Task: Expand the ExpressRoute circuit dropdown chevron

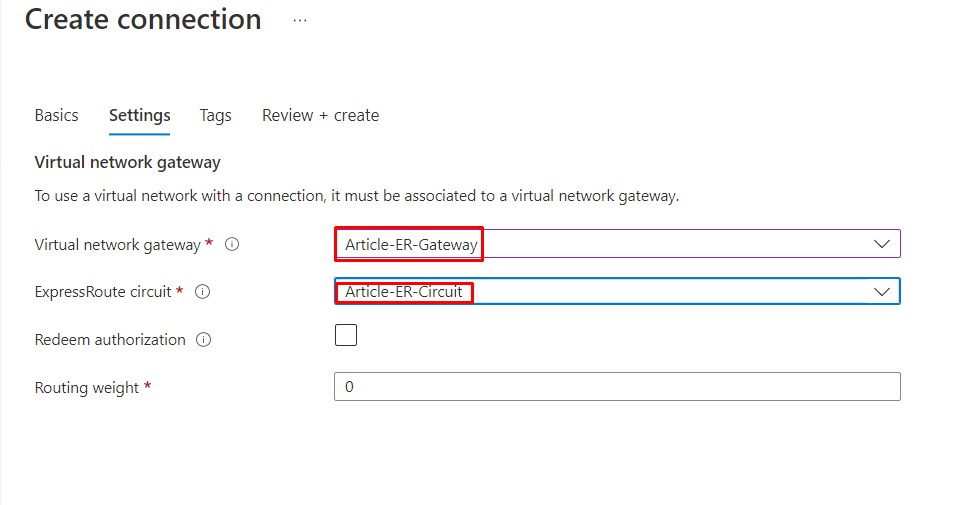Action: (882, 292)
